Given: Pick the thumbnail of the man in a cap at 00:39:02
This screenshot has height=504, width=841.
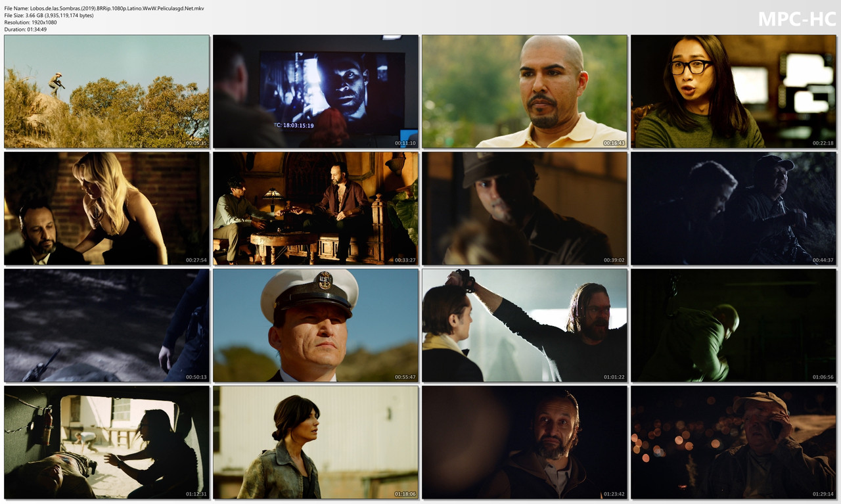Looking at the screenshot, I should [x=524, y=208].
